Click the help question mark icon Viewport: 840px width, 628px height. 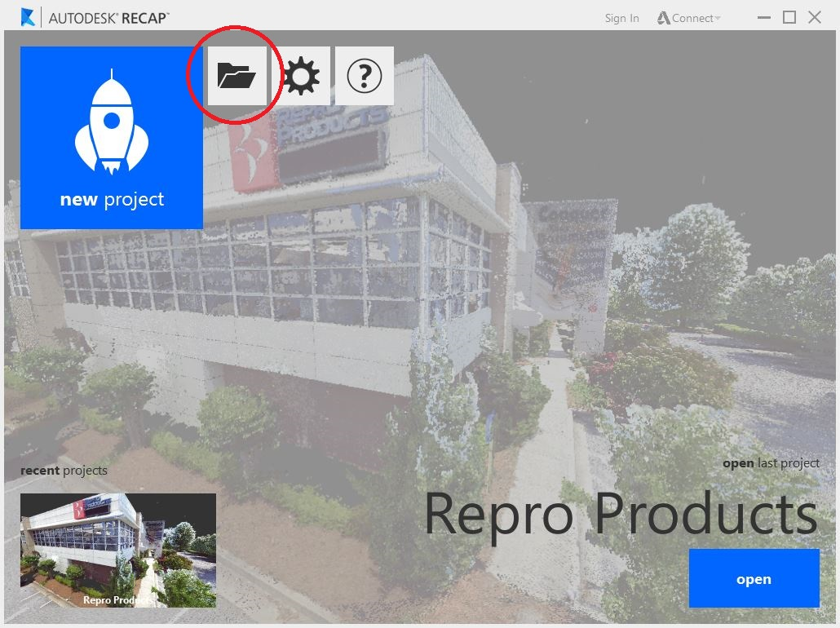point(365,76)
